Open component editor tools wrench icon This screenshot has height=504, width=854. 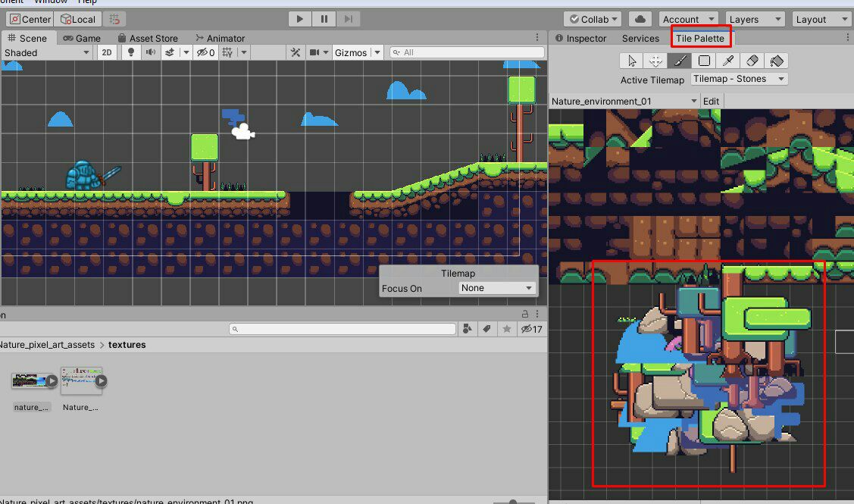(296, 52)
